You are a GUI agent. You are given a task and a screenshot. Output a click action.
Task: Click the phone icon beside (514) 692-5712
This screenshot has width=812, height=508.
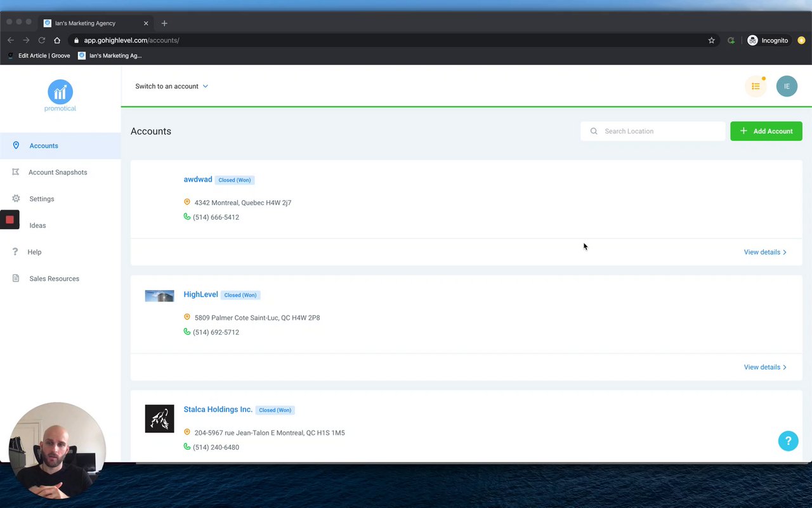pyautogui.click(x=187, y=331)
